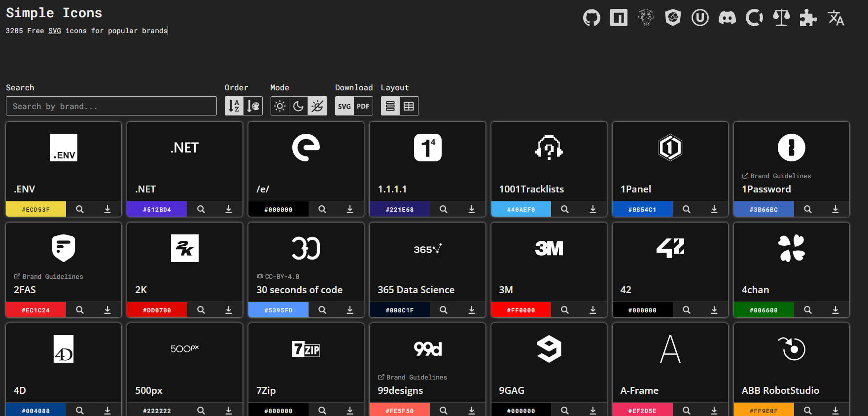The height and width of the screenshot is (416, 868).
Task: Copy the 3M color #FF0000
Action: pyautogui.click(x=521, y=310)
